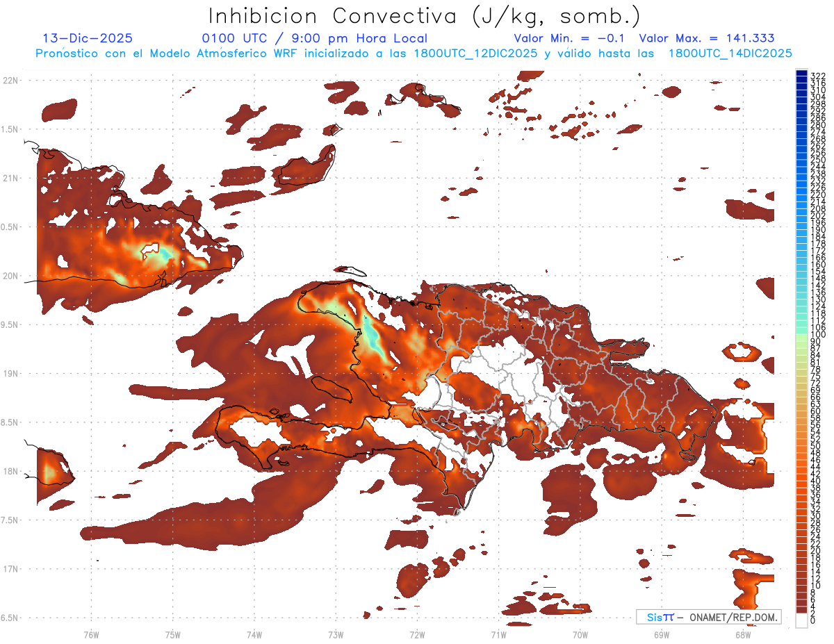This screenshot has width=834, height=644.
Task: Click the '1.5N' latitude tick label
Action: pyautogui.click(x=10, y=129)
